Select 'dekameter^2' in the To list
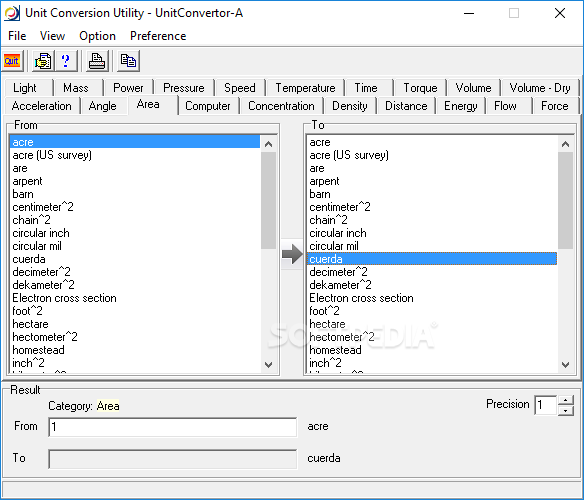584x500 pixels. point(432,285)
